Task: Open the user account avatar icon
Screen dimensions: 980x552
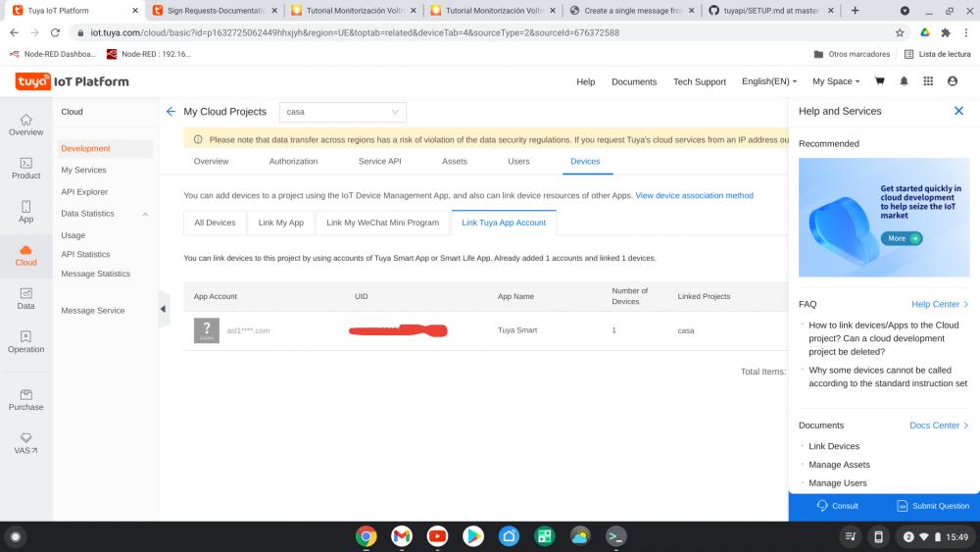Action: pos(953,81)
